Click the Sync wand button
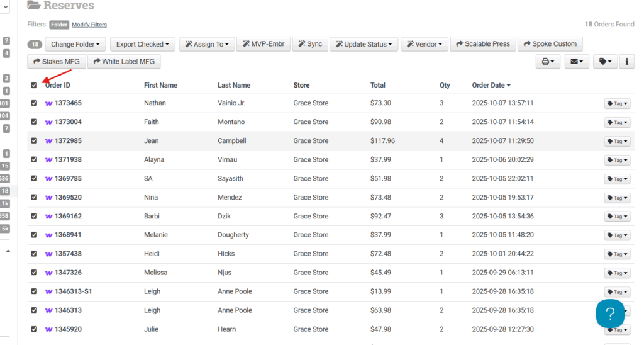The image size is (644, 345). (309, 44)
